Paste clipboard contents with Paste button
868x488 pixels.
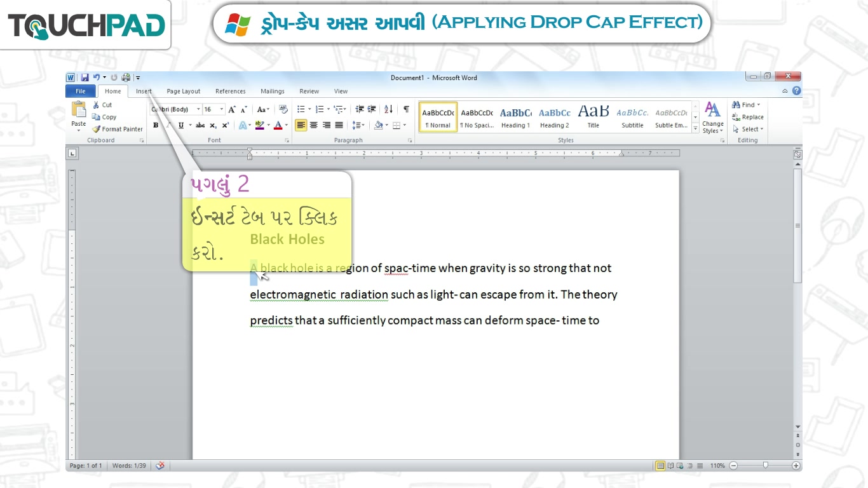pyautogui.click(x=79, y=116)
